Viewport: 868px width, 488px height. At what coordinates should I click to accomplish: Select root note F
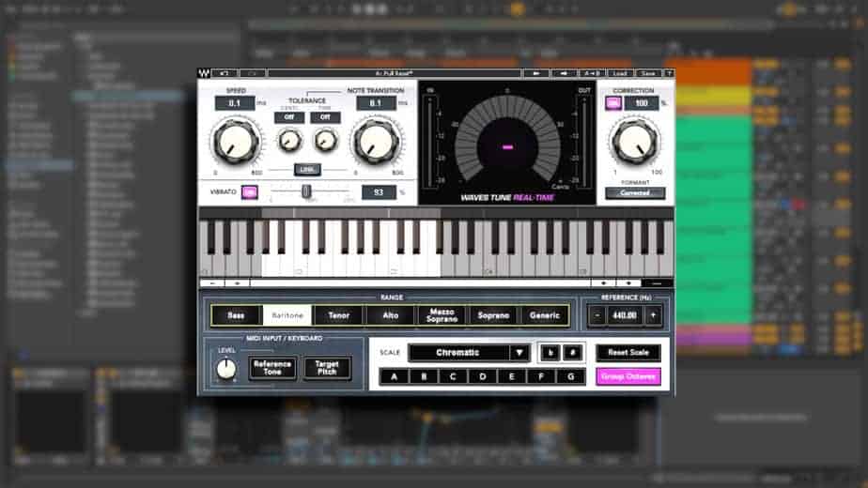pyautogui.click(x=541, y=376)
